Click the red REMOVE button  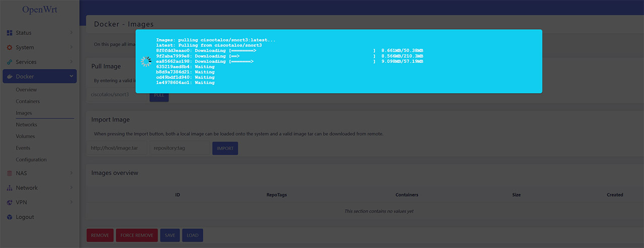tap(100, 235)
